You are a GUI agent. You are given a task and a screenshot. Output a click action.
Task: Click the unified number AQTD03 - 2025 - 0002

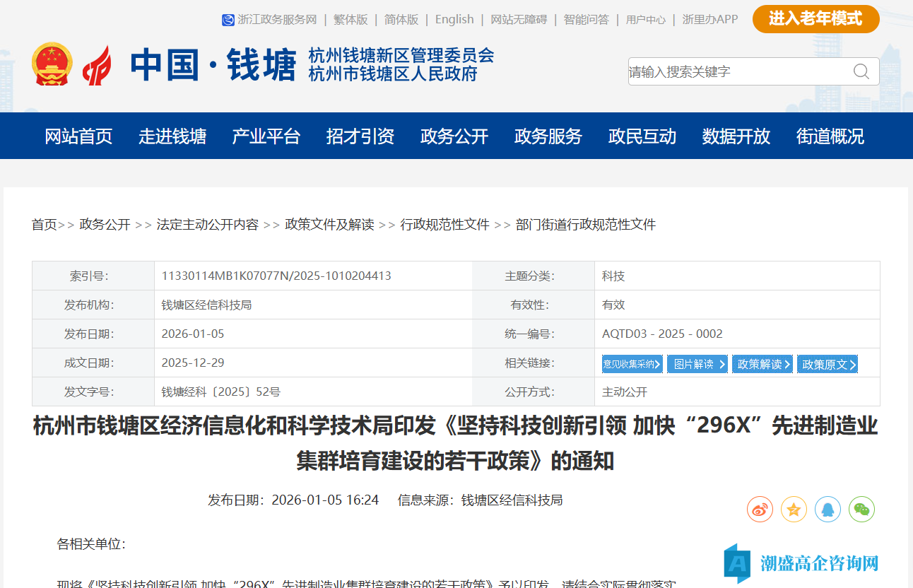[x=662, y=334]
